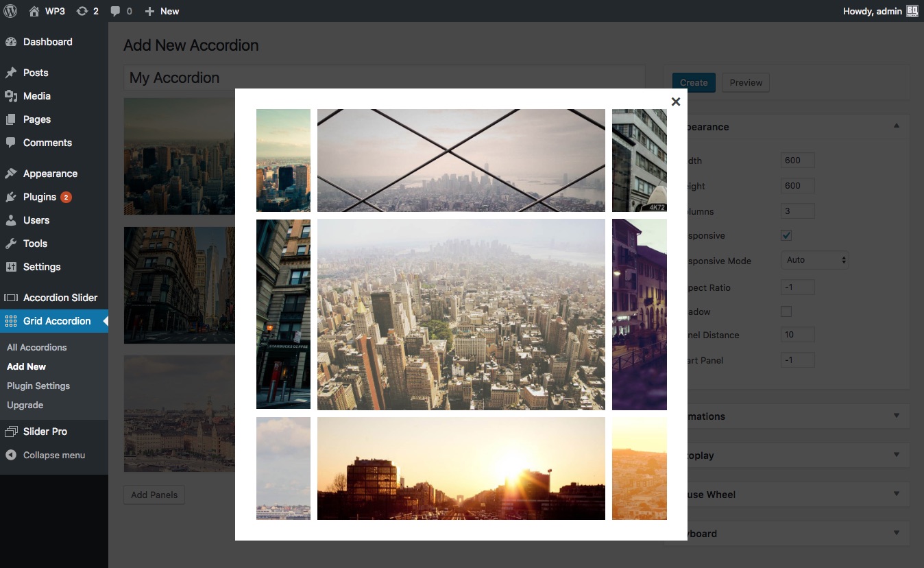Click the WordPress logo icon

coord(10,11)
